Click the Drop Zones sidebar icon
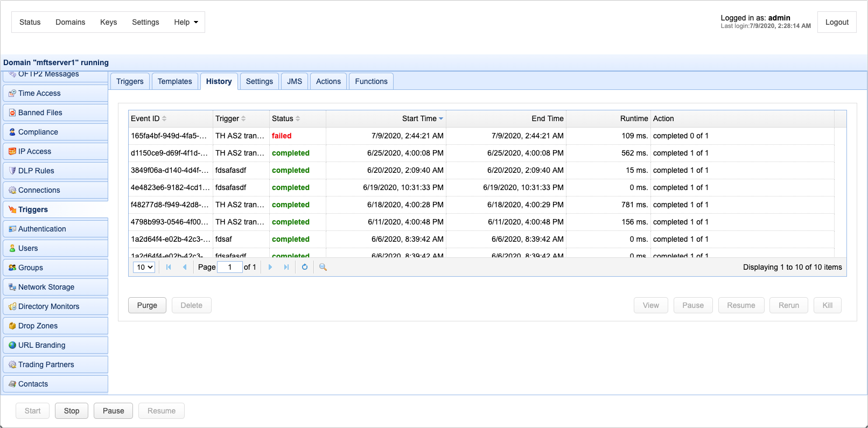868x428 pixels. [12, 326]
